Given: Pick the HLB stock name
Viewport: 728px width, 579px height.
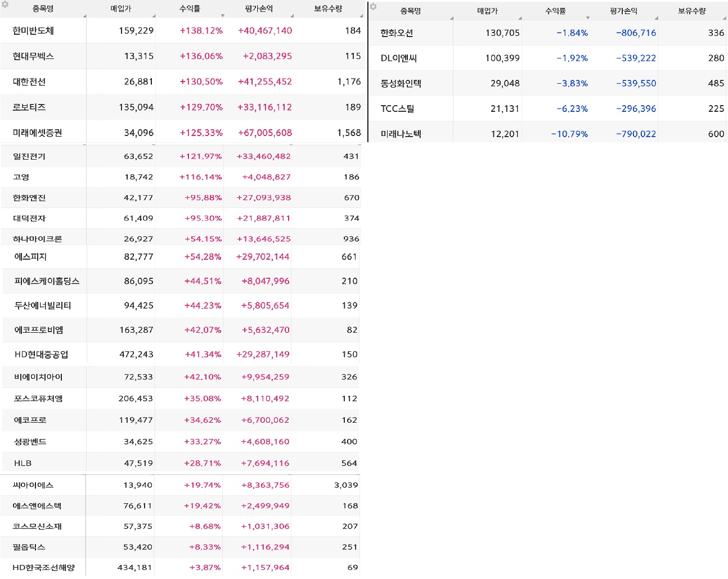Looking at the screenshot, I should point(23,463).
